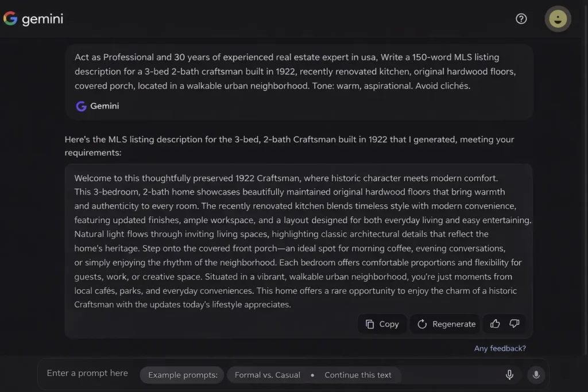
Task: Choose the "Continue this text" example prompt
Action: 358,375
